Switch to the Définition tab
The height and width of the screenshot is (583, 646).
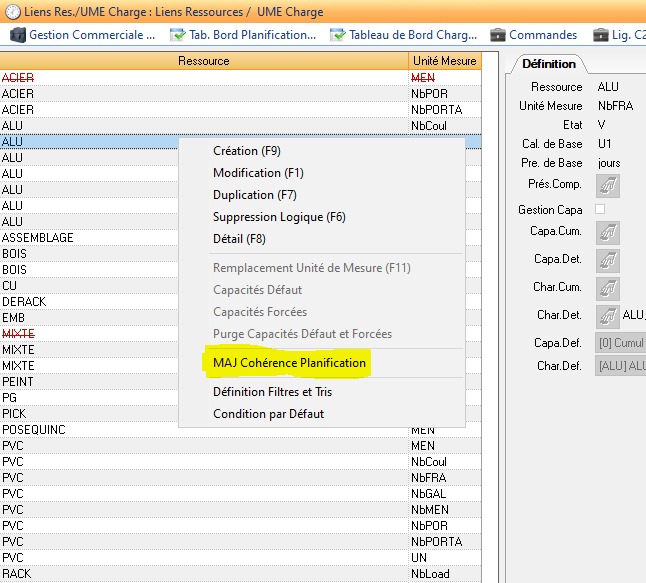(549, 64)
